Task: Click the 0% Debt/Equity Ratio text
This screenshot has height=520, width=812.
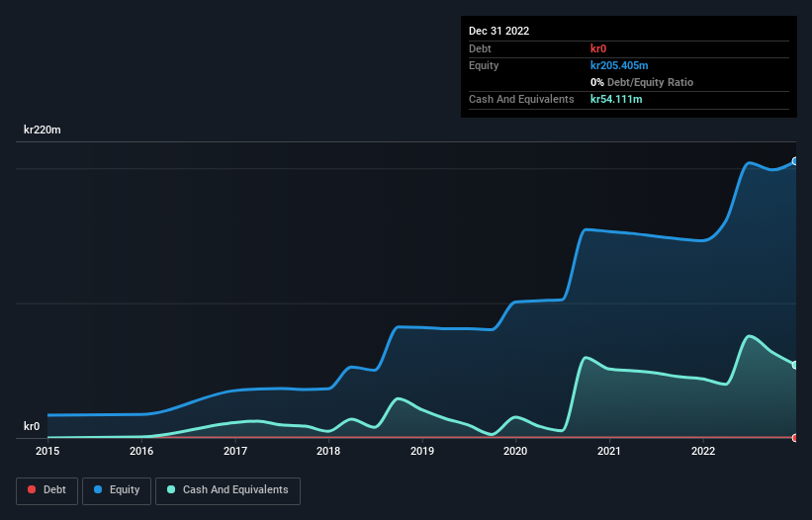Action: 642,82
